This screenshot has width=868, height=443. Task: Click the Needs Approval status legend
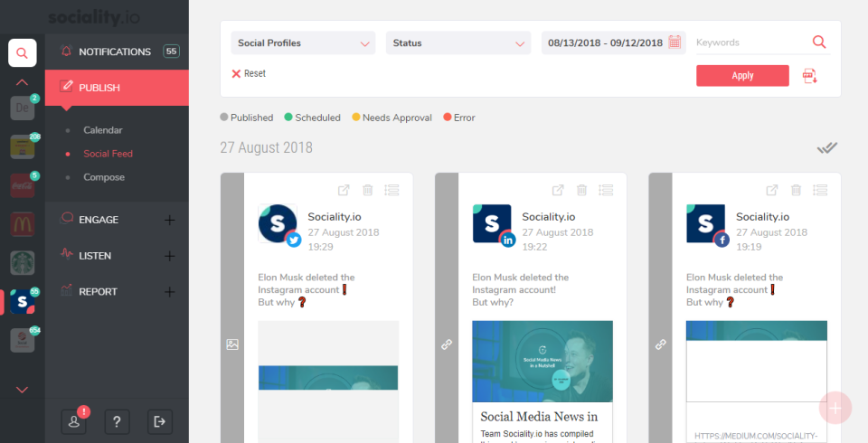pos(392,118)
